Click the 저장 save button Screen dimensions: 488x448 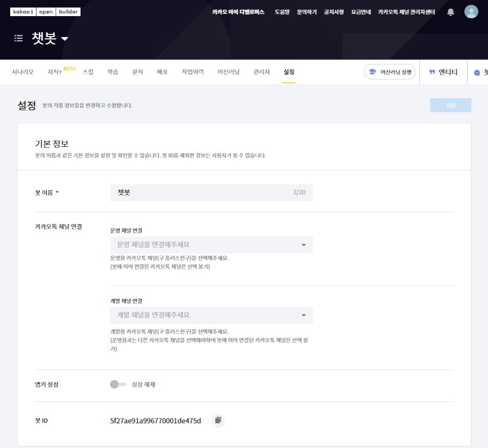450,105
